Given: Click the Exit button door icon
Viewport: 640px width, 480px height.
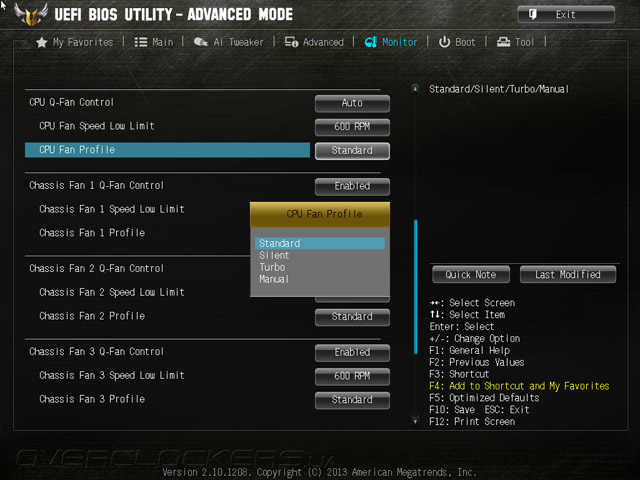Looking at the screenshot, I should click(533, 15).
